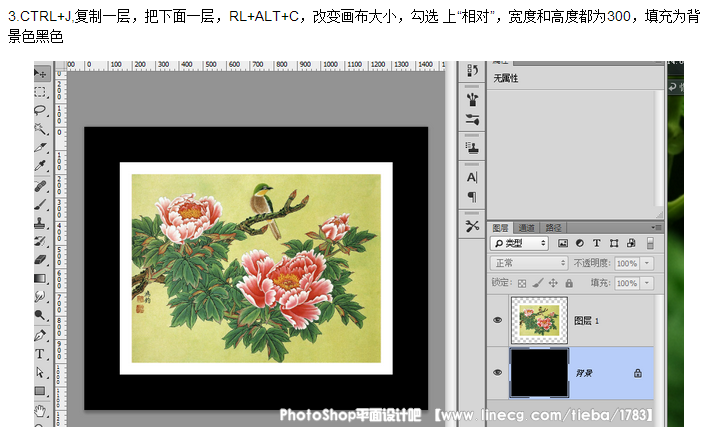Select the Eyedropper tool
Screen dimensions: 703x432
tap(41, 166)
